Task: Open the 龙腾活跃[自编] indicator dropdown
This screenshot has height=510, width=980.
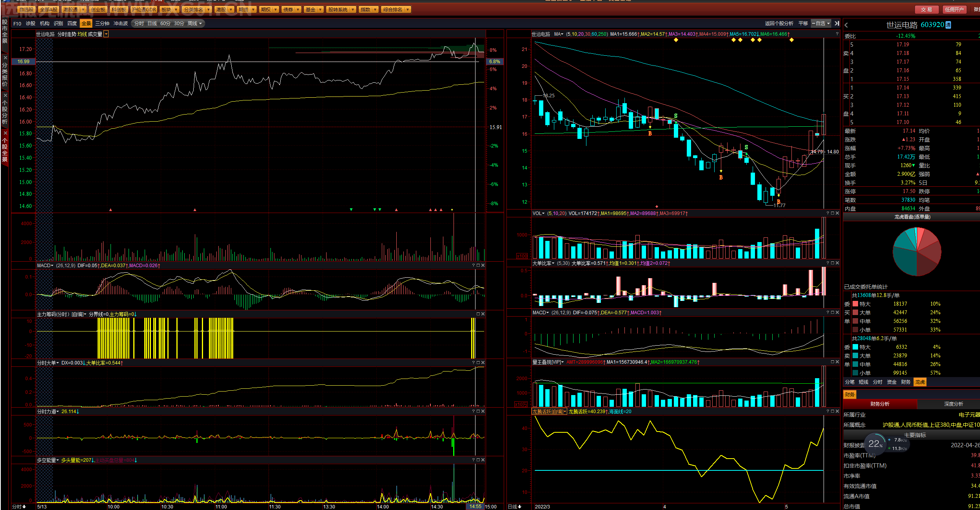Action: tap(549, 412)
